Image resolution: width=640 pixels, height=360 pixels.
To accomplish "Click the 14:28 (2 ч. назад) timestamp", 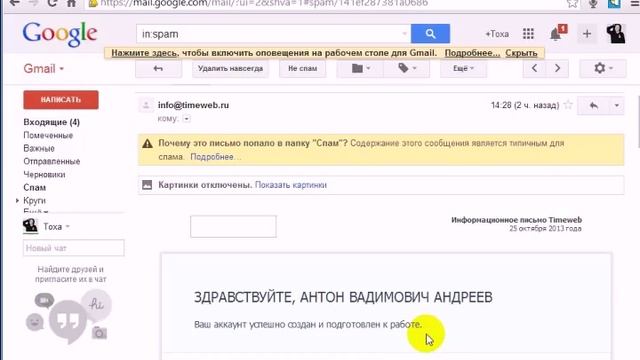I will 525,105.
